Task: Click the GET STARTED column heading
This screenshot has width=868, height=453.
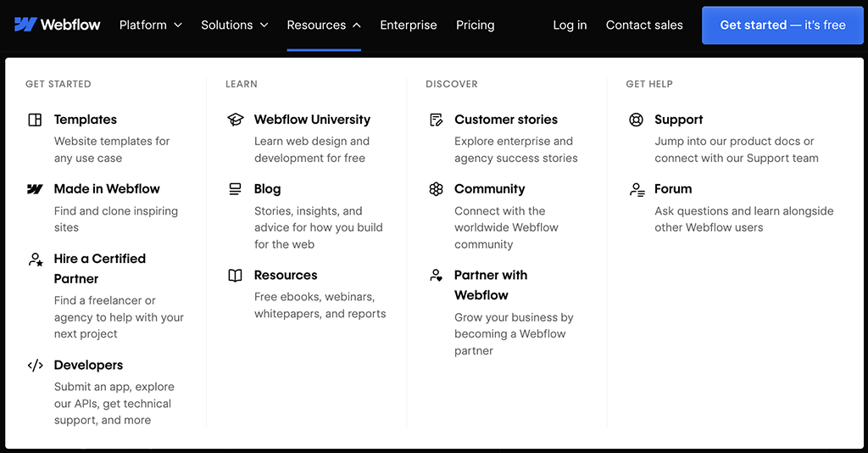Action: point(58,84)
